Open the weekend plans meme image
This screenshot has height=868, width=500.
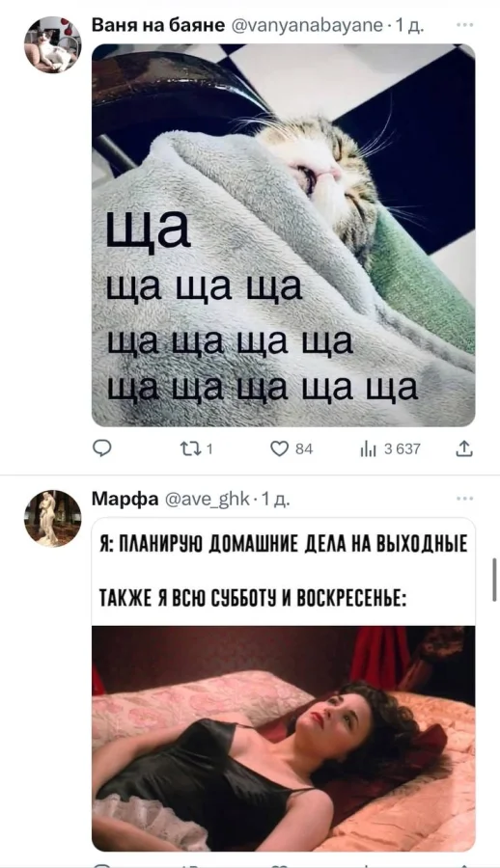tap(283, 684)
